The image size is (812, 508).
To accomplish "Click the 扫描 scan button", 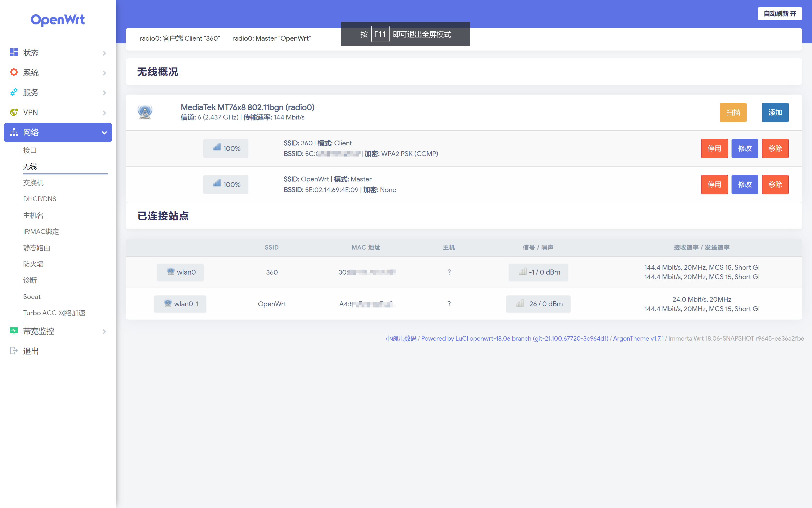I will coord(733,112).
